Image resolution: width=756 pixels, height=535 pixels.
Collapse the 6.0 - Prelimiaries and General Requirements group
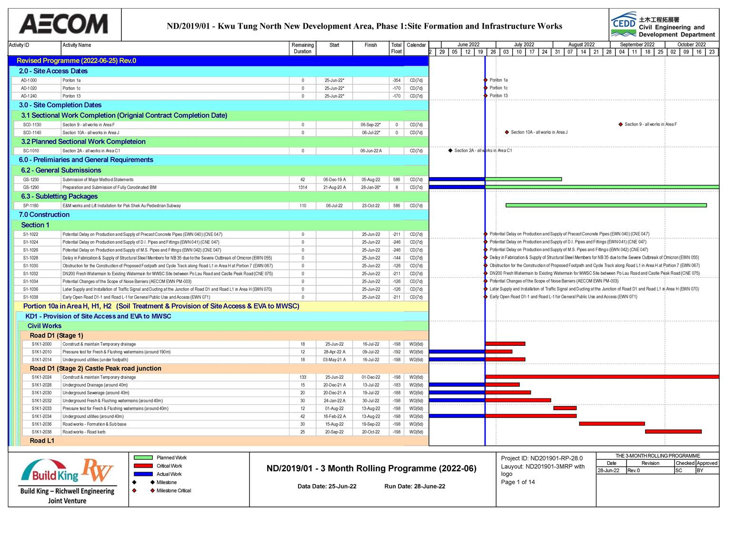pos(219,160)
